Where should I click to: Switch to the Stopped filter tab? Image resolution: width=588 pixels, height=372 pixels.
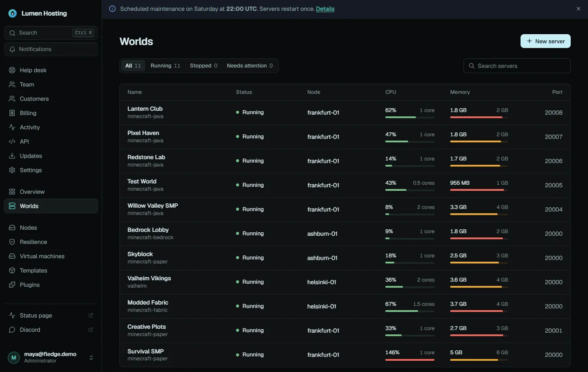[204, 66]
